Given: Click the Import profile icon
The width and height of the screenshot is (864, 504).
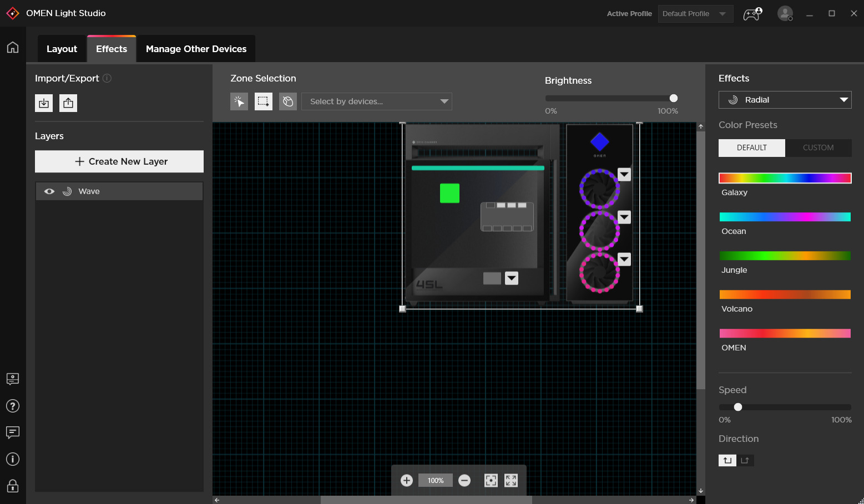Looking at the screenshot, I should tap(44, 103).
